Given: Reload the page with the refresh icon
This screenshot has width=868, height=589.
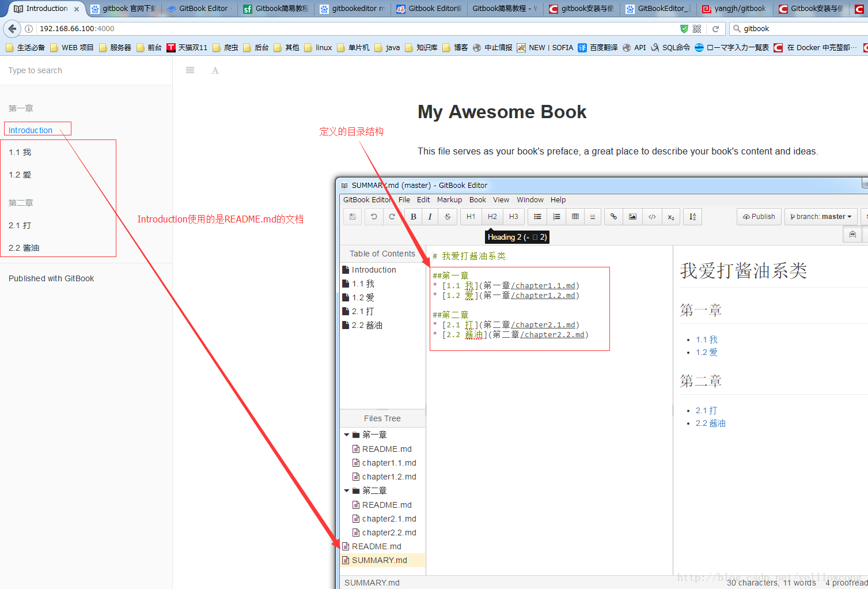Looking at the screenshot, I should (x=716, y=29).
